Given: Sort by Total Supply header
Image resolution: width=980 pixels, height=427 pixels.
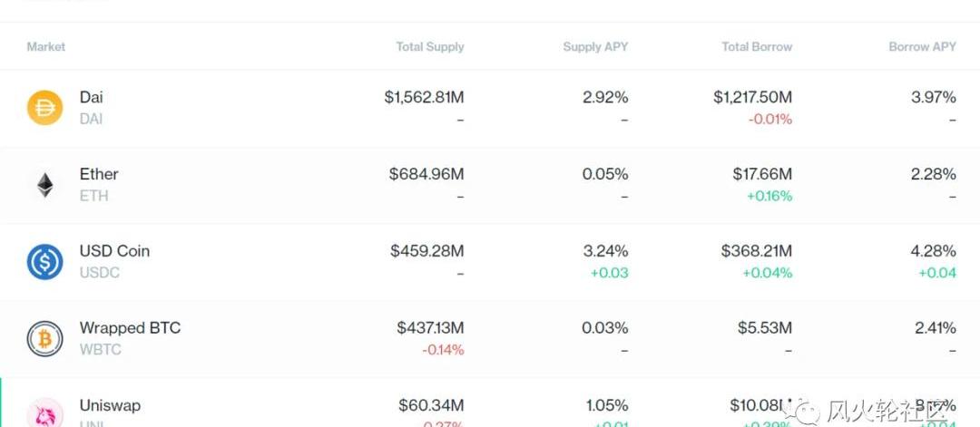Looking at the screenshot, I should click(430, 46).
